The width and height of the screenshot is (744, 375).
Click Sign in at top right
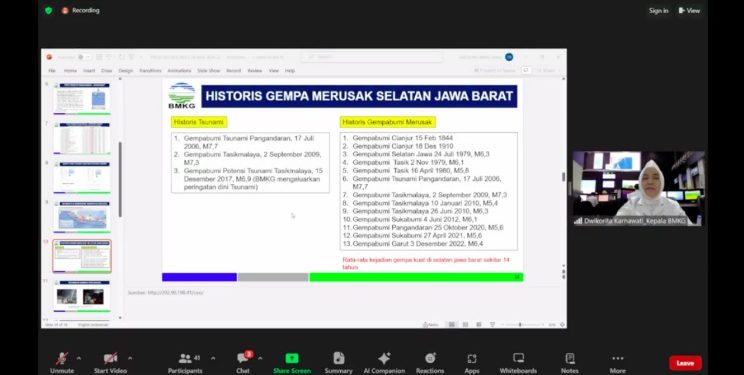coord(659,10)
